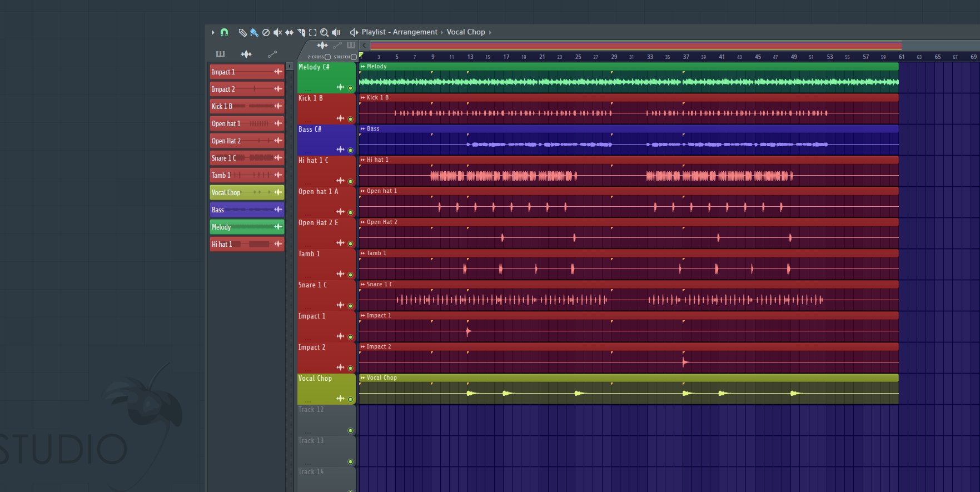Screen dimensions: 980x492
Task: Select Vocal Chop in the picker list
Action: [x=247, y=192]
